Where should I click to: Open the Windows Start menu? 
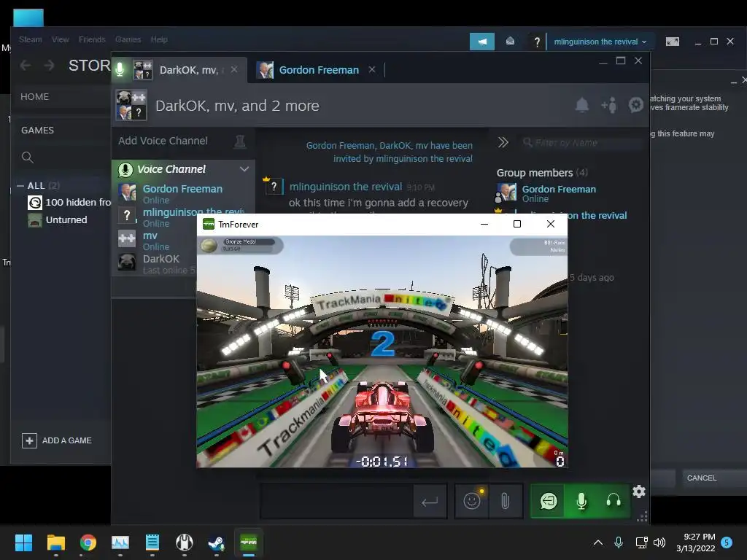[23, 542]
